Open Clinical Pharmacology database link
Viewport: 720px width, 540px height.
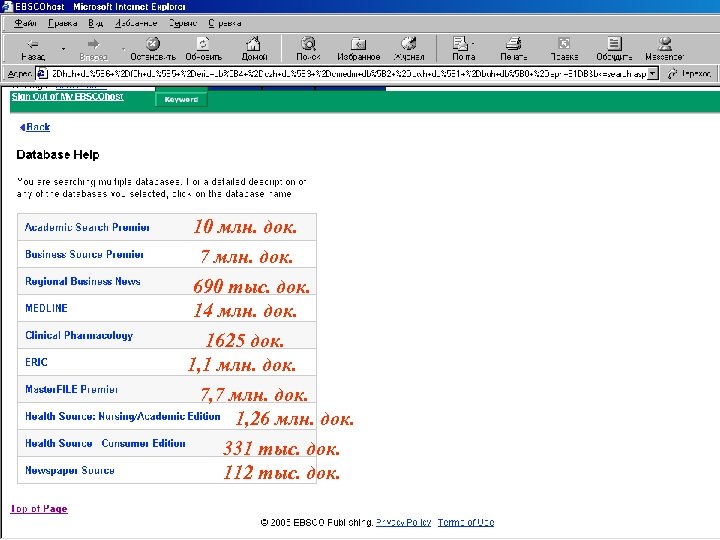pyautogui.click(x=79, y=335)
